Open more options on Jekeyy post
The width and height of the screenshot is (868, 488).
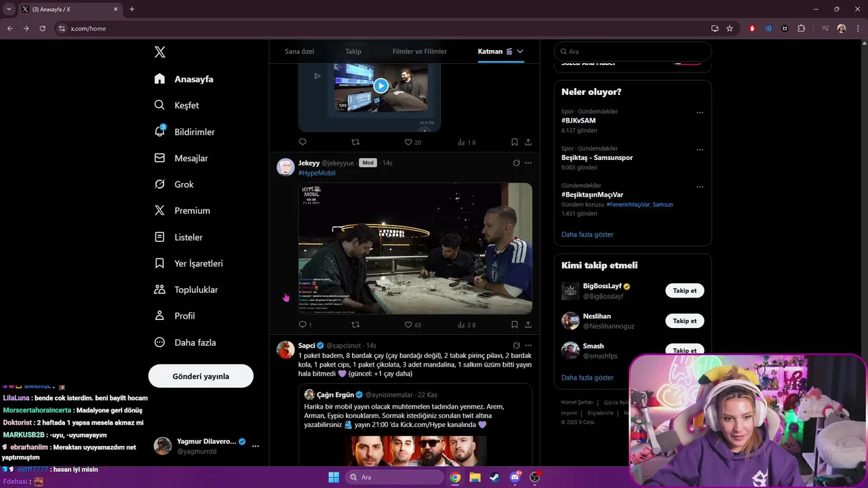click(x=528, y=163)
